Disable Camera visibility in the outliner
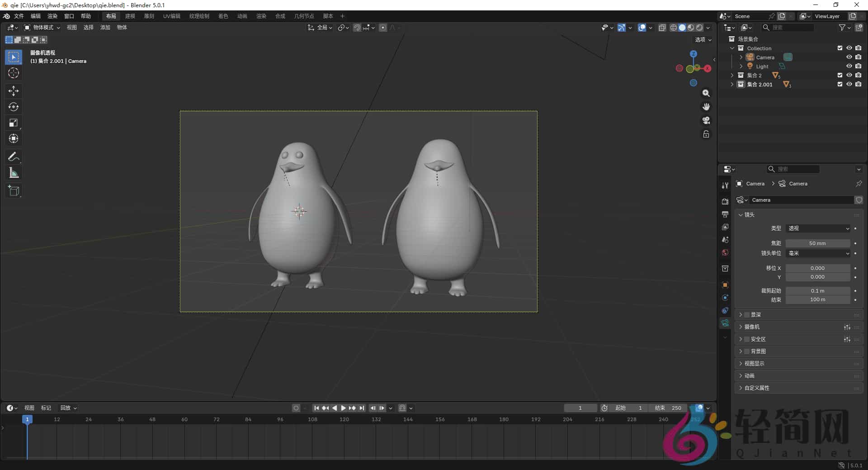The image size is (868, 470). [x=859, y=57]
